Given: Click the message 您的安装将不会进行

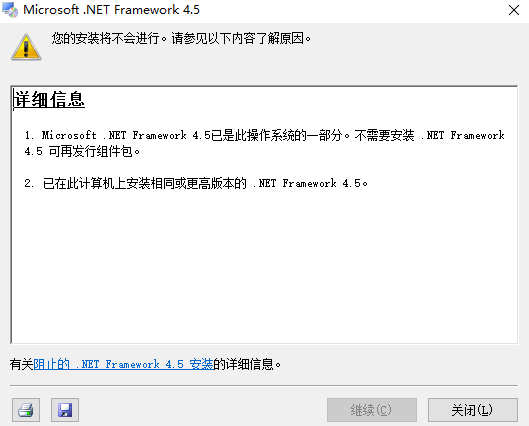Looking at the screenshot, I should [106, 38].
